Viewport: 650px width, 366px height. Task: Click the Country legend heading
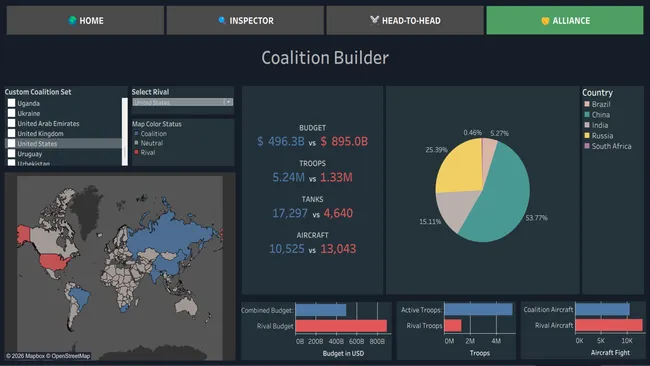pyautogui.click(x=597, y=93)
